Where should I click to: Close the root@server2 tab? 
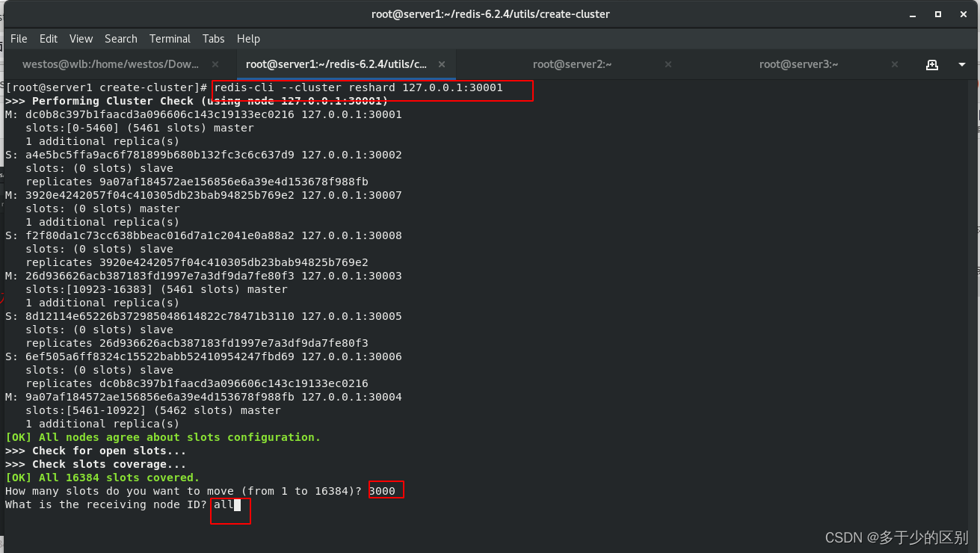pos(668,65)
